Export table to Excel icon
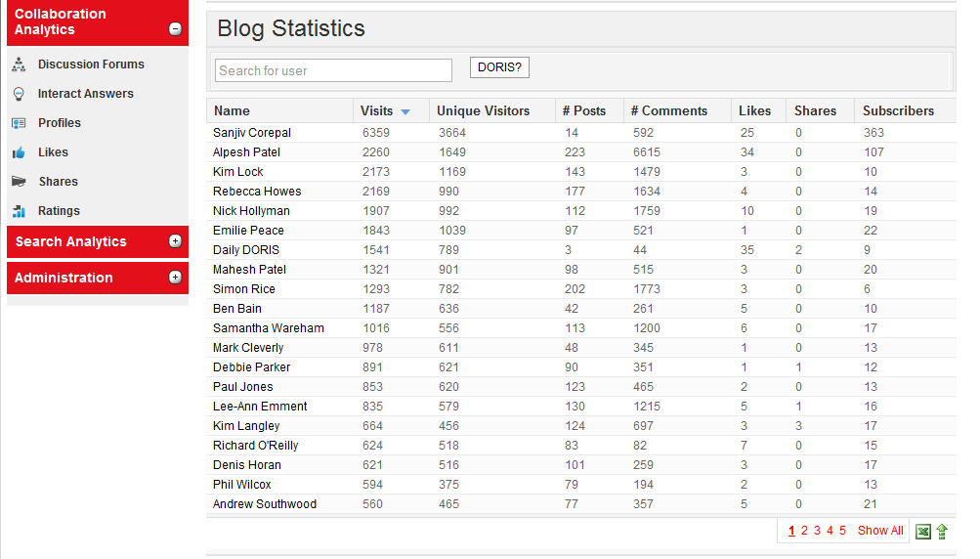The width and height of the screenshot is (980, 559). [922, 532]
